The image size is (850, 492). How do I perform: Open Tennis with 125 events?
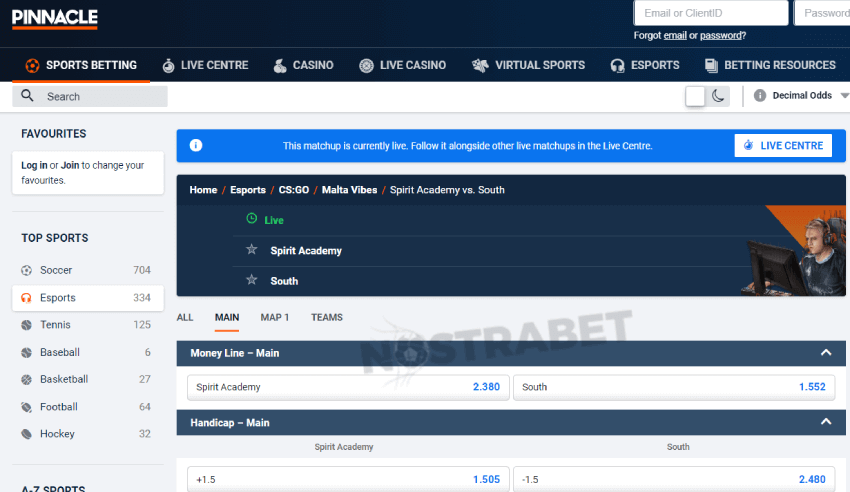pos(88,325)
